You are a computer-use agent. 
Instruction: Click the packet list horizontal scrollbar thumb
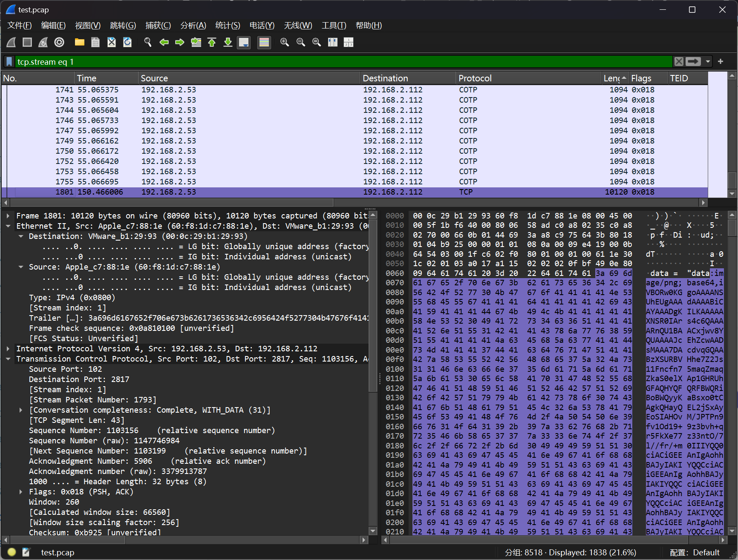(x=172, y=203)
